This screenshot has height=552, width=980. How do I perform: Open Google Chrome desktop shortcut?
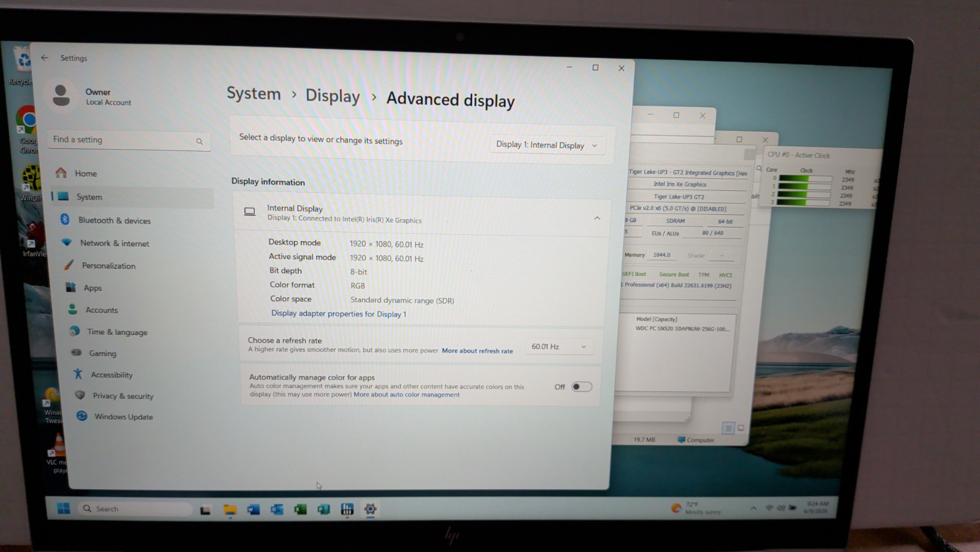[27, 129]
